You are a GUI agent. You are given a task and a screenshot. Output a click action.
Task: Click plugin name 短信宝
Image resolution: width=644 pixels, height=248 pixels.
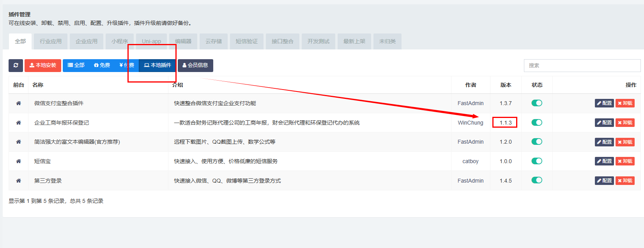pos(42,161)
